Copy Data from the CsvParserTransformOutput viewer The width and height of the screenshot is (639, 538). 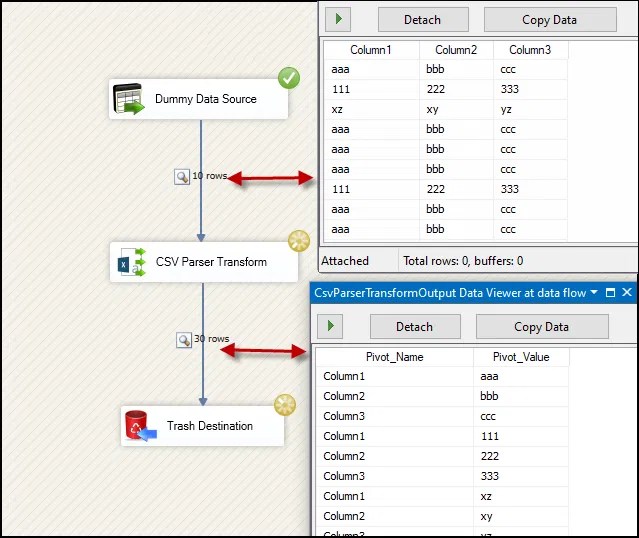pos(541,326)
